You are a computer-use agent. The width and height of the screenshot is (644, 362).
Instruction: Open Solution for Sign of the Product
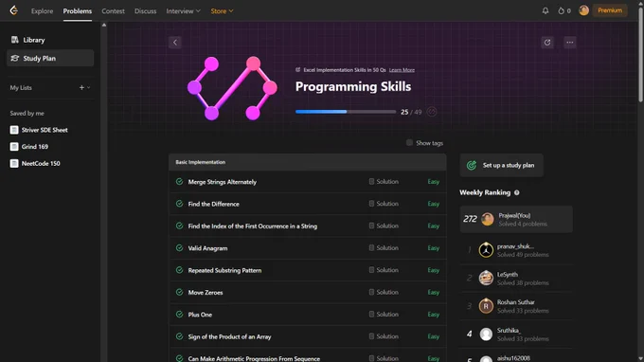click(384, 336)
